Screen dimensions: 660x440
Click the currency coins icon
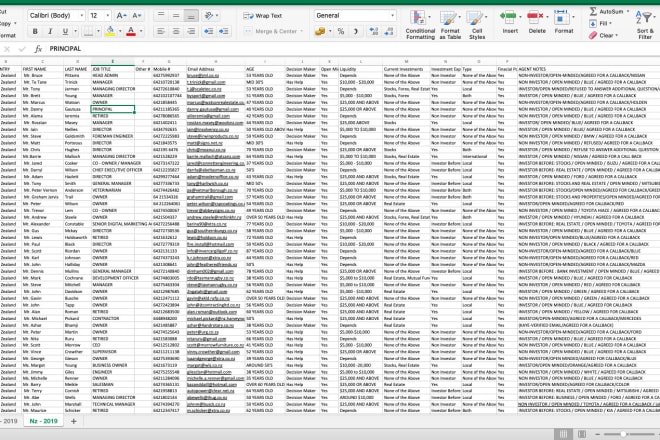pyautogui.click(x=320, y=31)
